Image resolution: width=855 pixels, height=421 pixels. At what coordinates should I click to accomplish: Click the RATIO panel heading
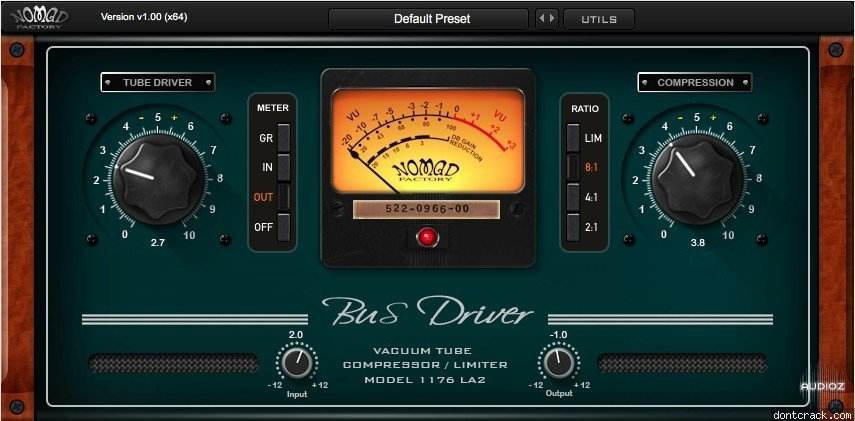click(x=585, y=109)
